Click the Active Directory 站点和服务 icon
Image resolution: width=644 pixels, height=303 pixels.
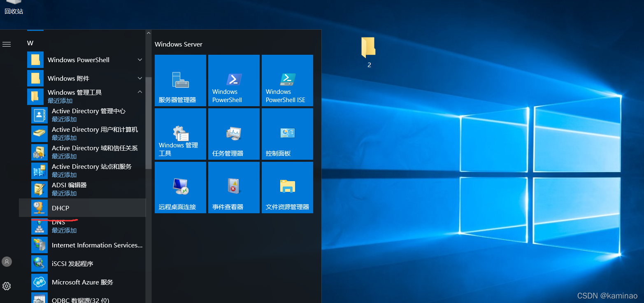pyautogui.click(x=40, y=171)
